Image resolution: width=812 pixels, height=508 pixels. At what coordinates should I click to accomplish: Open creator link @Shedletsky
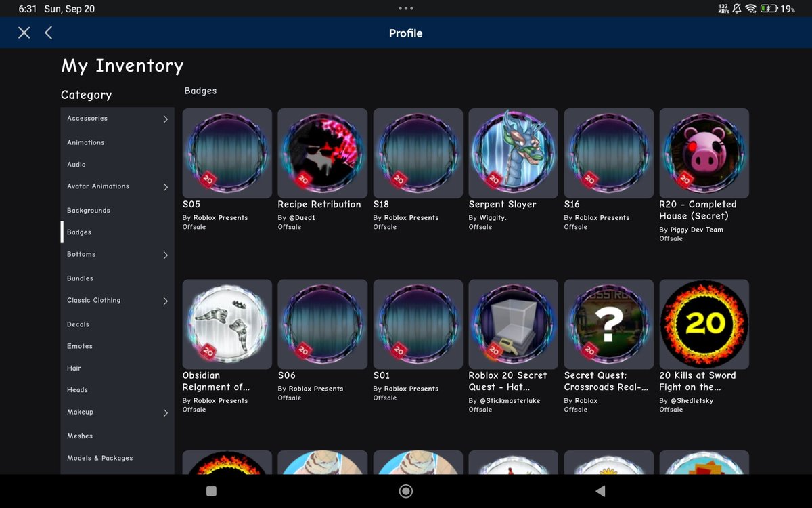[x=692, y=401]
